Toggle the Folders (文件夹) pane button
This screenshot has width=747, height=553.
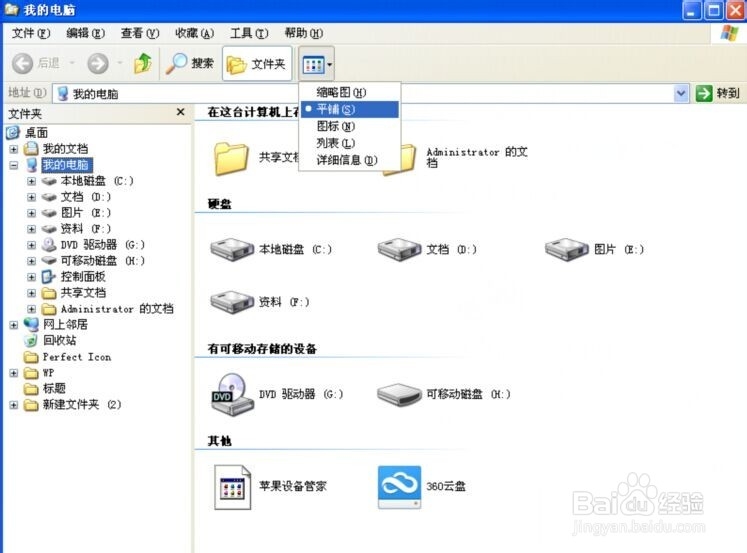[257, 64]
